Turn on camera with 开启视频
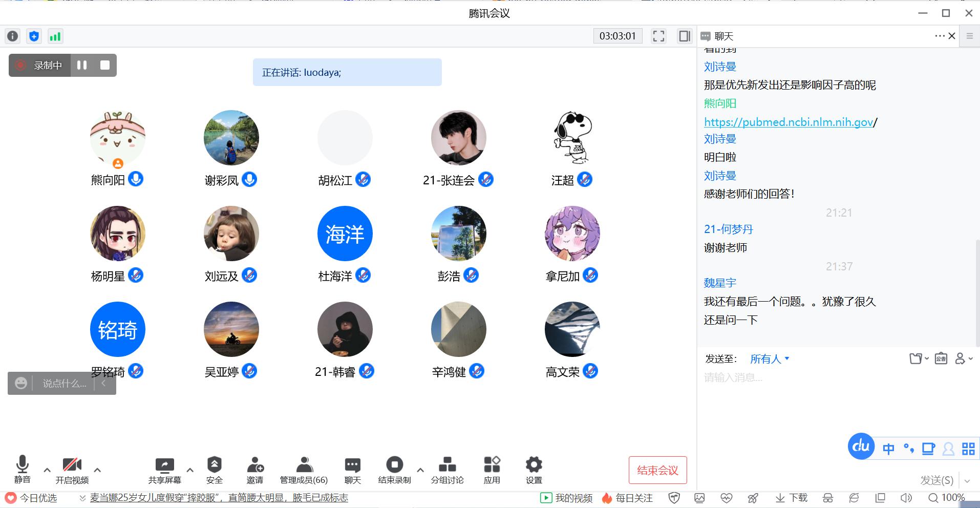Screen dimensions: 980x508 (x=72, y=465)
